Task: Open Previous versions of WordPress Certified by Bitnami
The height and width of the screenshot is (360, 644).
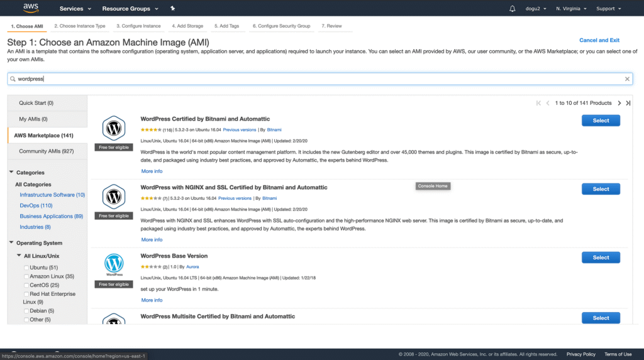Action: (x=240, y=129)
